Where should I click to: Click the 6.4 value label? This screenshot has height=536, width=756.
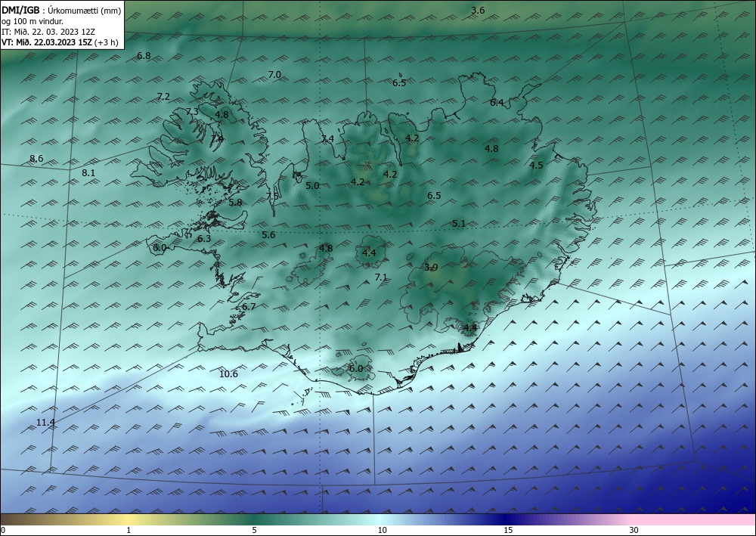pyautogui.click(x=497, y=102)
